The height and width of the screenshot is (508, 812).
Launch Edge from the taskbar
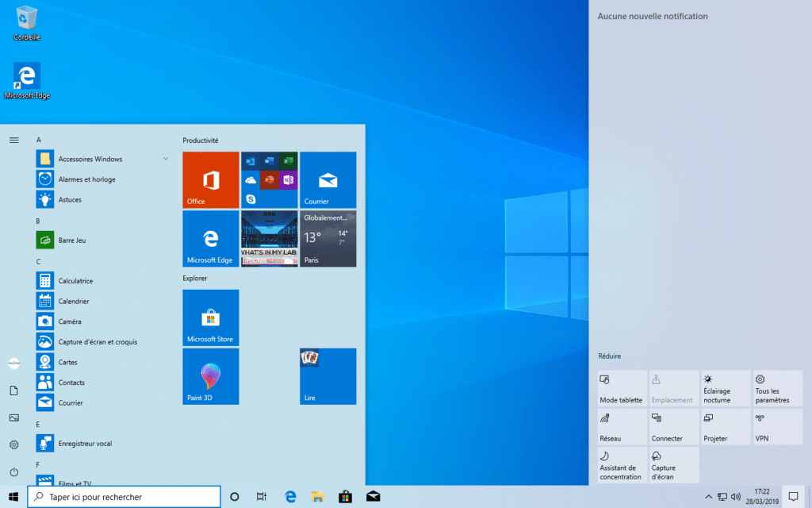click(x=290, y=497)
